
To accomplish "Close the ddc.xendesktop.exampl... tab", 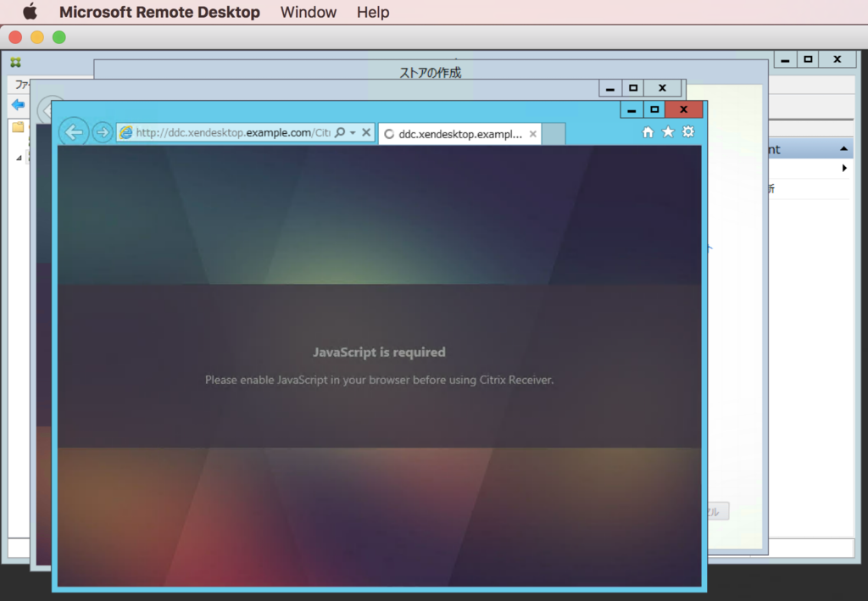I will [532, 134].
